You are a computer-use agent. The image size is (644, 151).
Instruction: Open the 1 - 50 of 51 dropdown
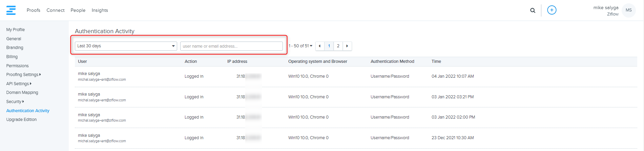tap(300, 46)
